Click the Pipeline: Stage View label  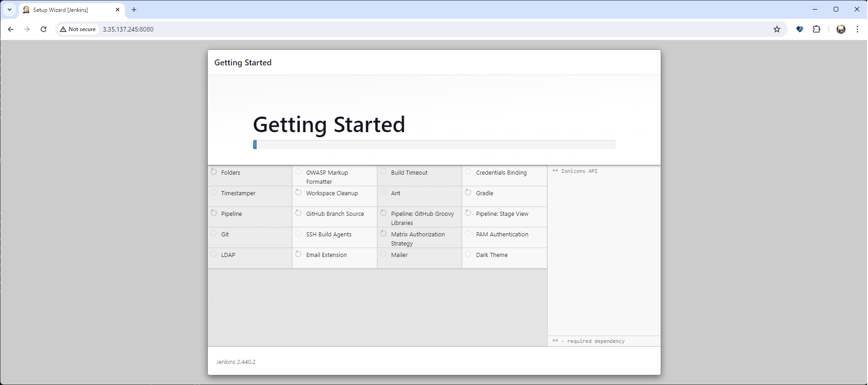coord(502,214)
